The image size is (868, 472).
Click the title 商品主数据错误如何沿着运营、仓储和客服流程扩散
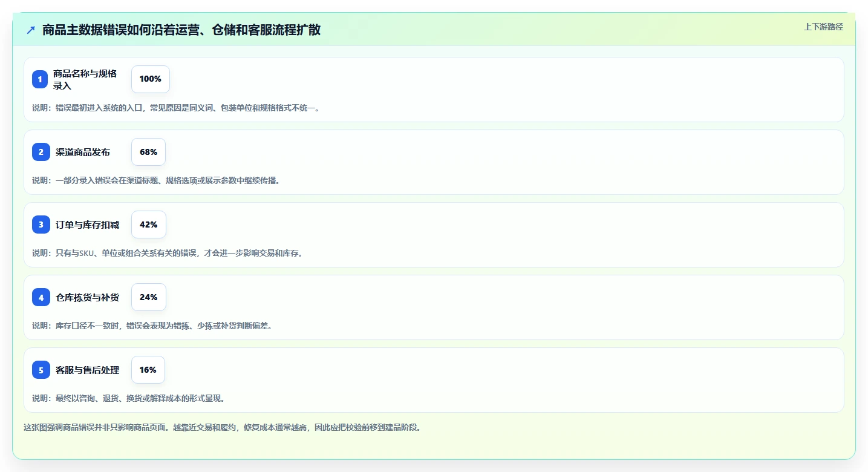[x=181, y=30]
